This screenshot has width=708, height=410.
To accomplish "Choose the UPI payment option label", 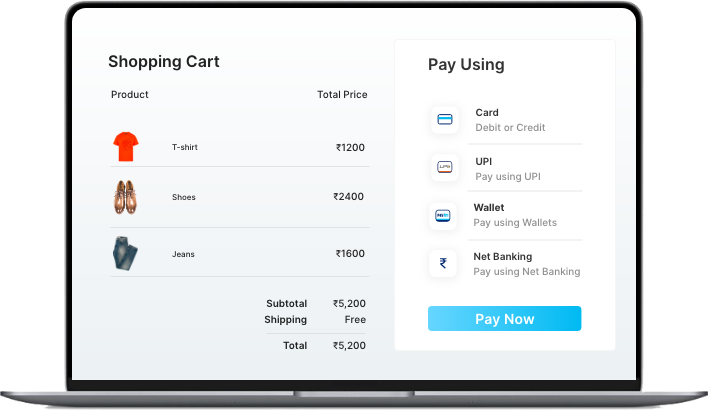I will click(484, 161).
